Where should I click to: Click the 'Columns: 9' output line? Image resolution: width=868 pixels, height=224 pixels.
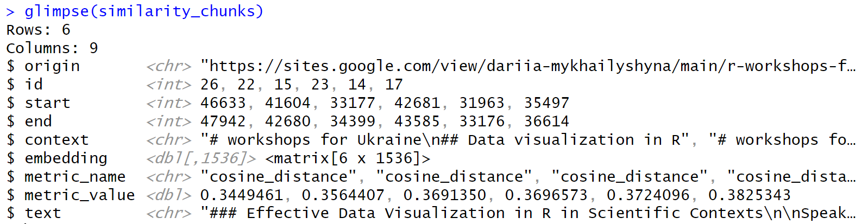(x=52, y=48)
